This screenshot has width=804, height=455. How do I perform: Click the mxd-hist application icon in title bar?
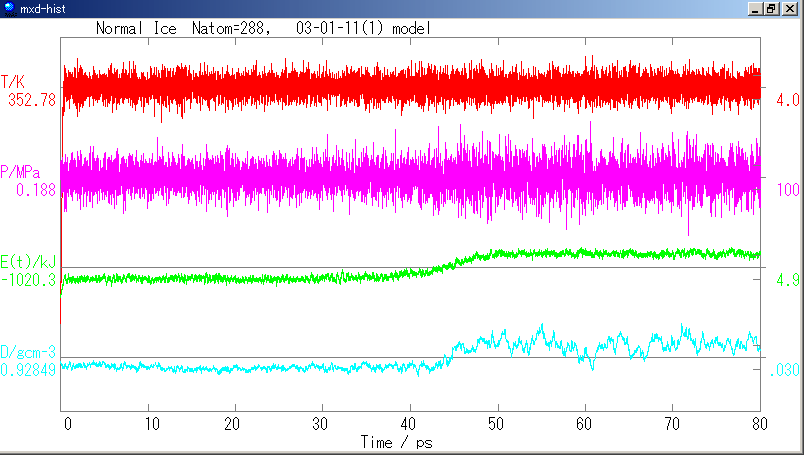[x=9, y=9]
